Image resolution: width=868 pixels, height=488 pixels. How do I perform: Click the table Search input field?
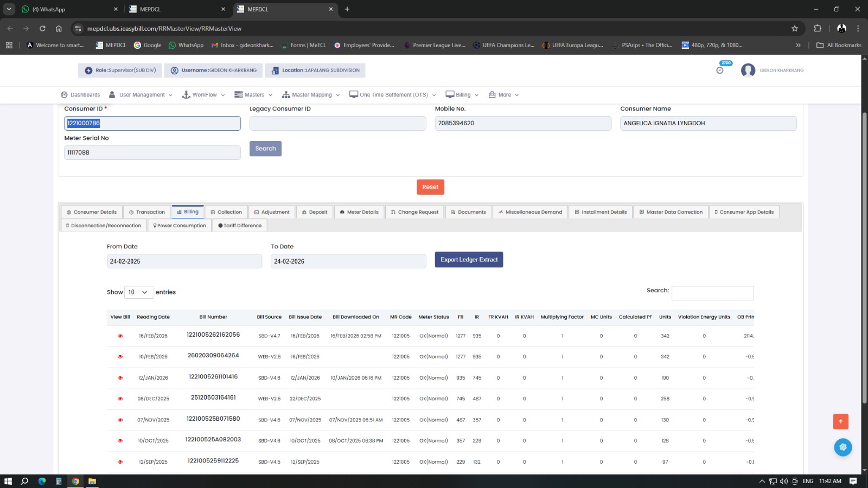pyautogui.click(x=712, y=293)
